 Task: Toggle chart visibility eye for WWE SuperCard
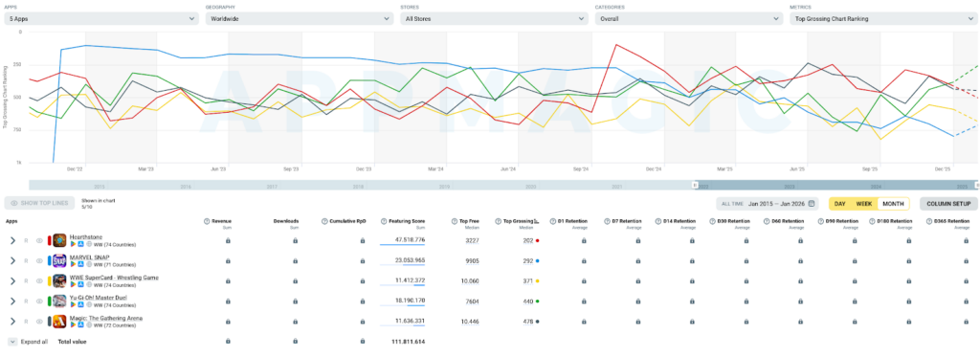click(38, 280)
